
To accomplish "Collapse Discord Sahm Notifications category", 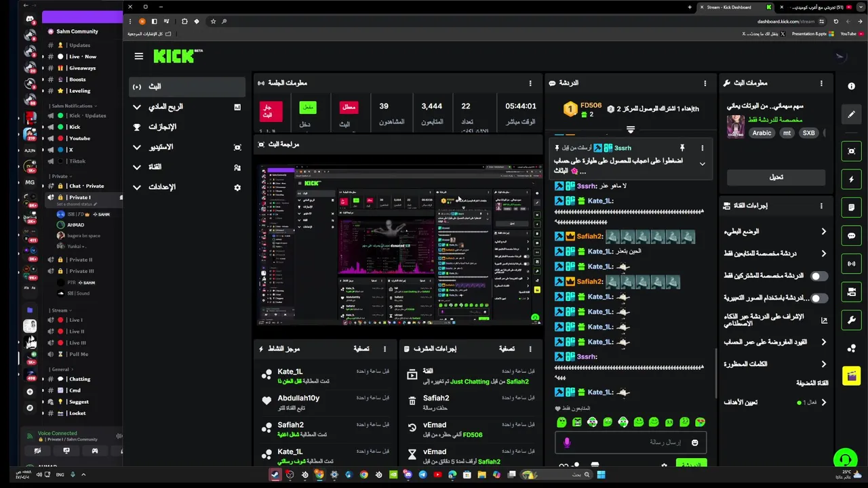I will (73, 106).
